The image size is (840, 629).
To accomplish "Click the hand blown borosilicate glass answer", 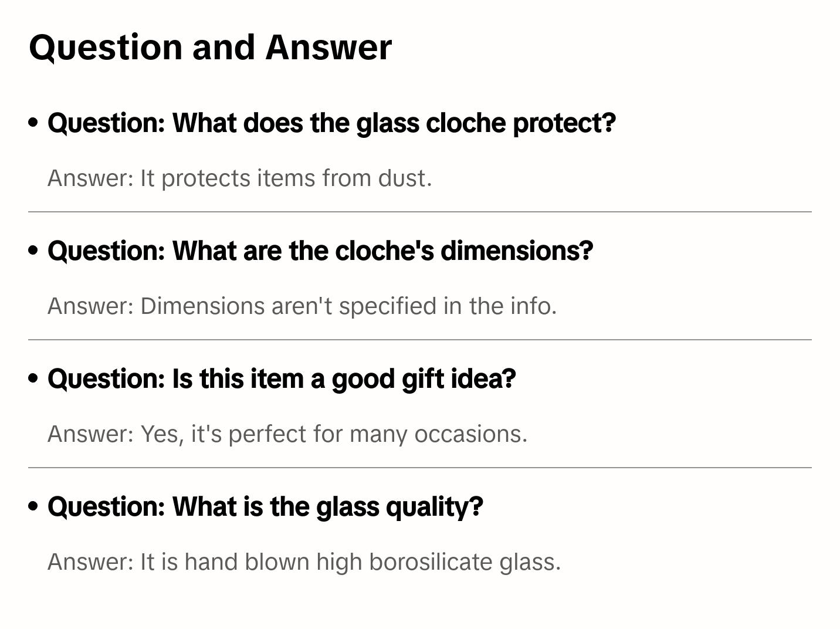I will click(x=304, y=562).
